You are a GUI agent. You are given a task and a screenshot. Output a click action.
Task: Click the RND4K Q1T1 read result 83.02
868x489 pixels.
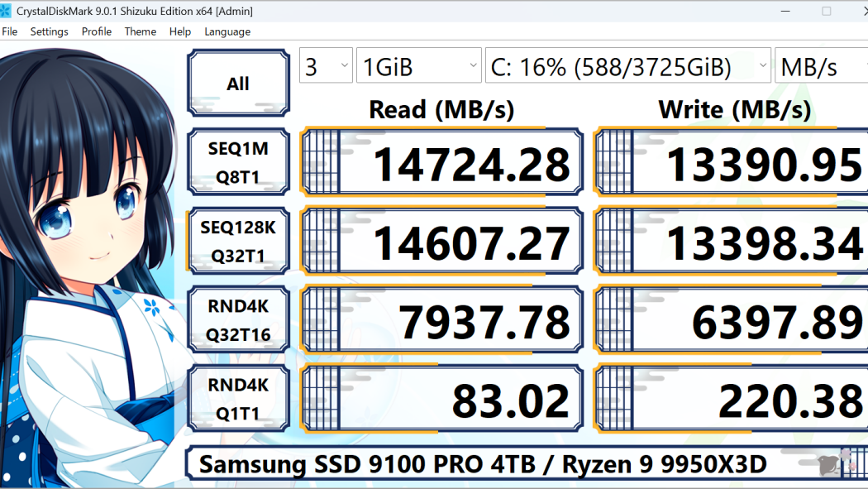[441, 399]
